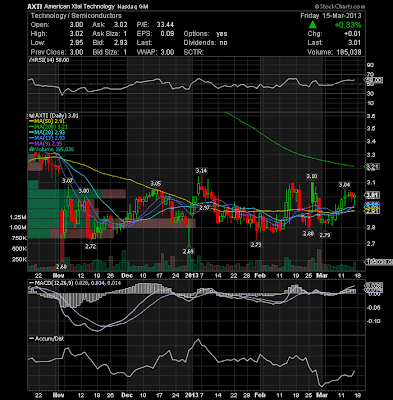393x400 pixels.
Task: Click the High value 3.02
Action: [76, 34]
